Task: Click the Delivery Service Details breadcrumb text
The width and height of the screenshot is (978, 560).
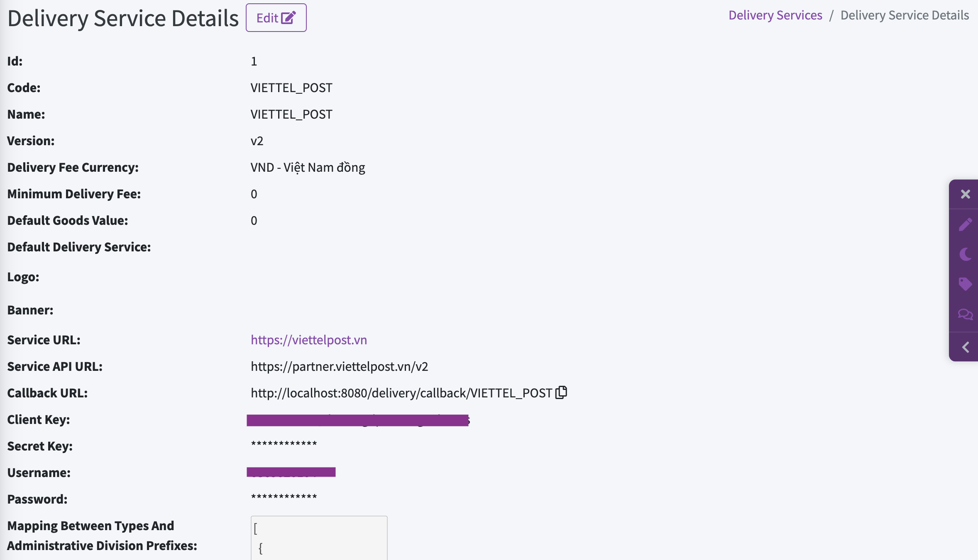Action: (x=905, y=15)
